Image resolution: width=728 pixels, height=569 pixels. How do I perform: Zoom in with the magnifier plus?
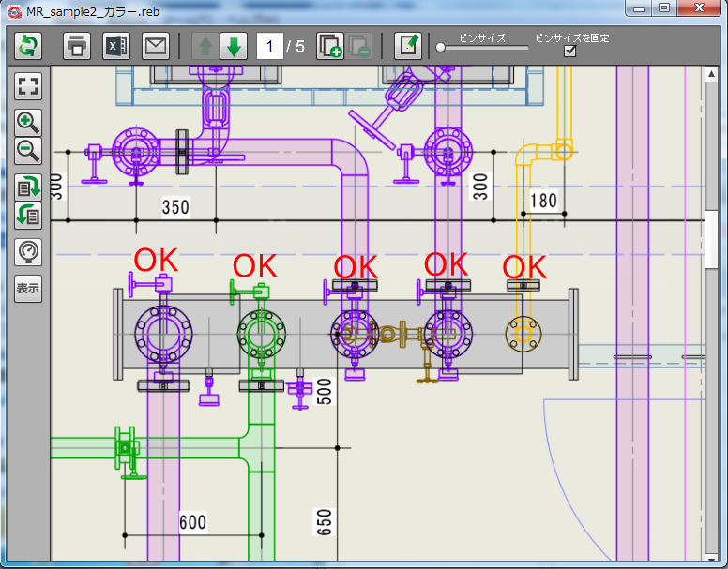coord(29,122)
